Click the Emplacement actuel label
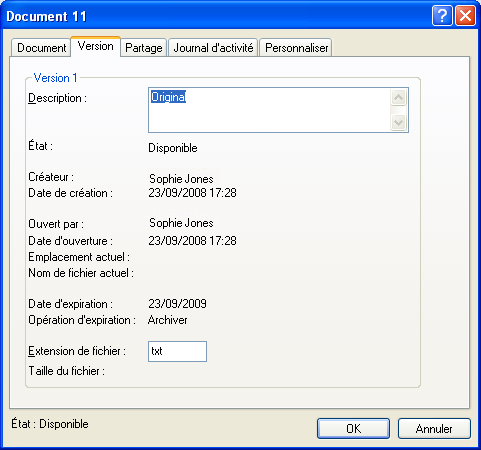This screenshot has height=450, width=481. coord(79,257)
